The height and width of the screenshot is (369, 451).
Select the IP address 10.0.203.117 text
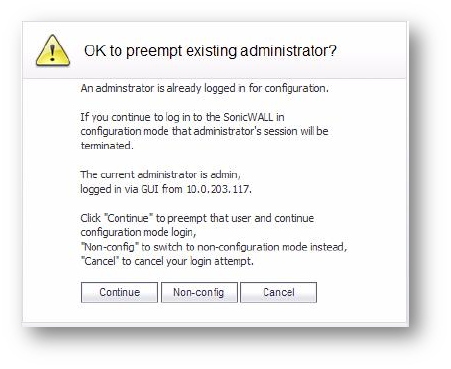(219, 189)
